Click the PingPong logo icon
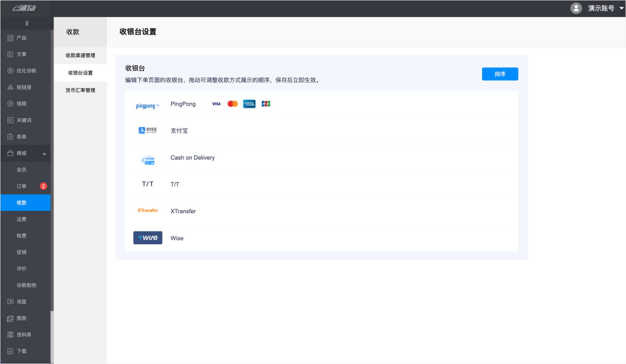This screenshot has width=626, height=364. pos(147,106)
